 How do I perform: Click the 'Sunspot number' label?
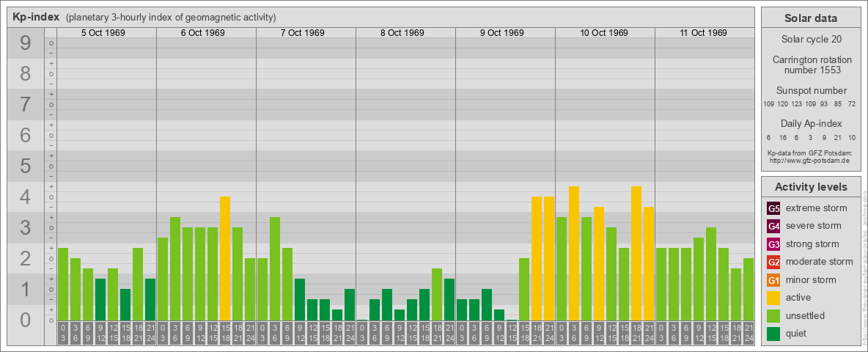coord(811,90)
